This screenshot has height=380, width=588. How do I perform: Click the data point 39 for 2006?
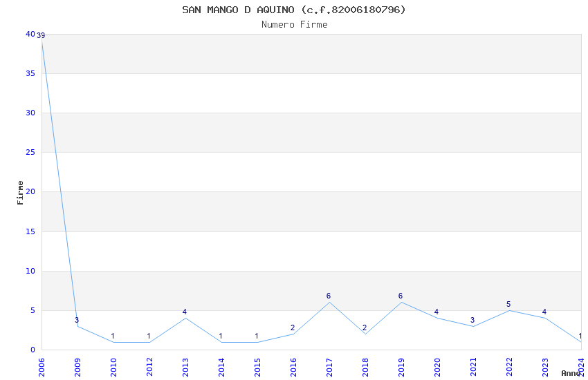41,36
